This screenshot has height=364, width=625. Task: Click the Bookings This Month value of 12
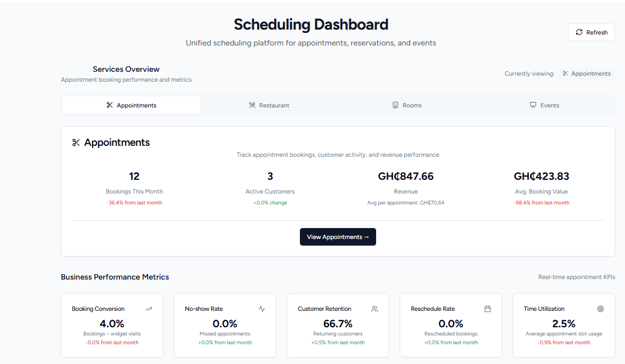click(134, 177)
